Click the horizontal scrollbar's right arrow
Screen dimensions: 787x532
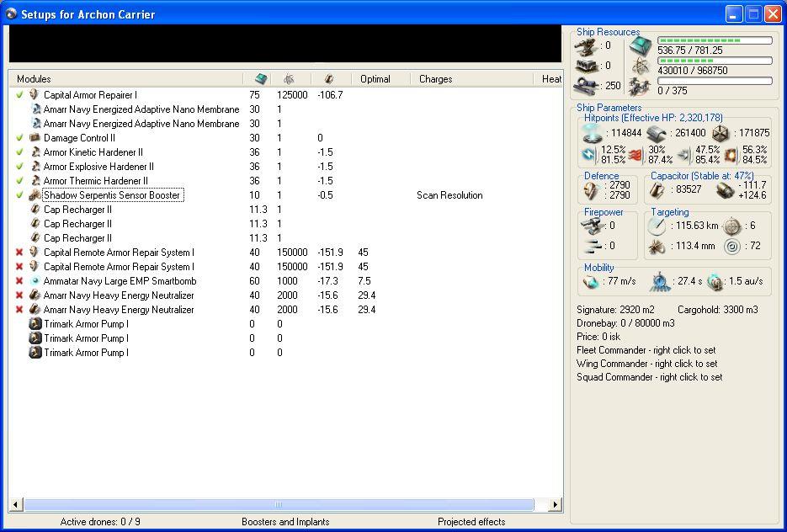point(555,505)
